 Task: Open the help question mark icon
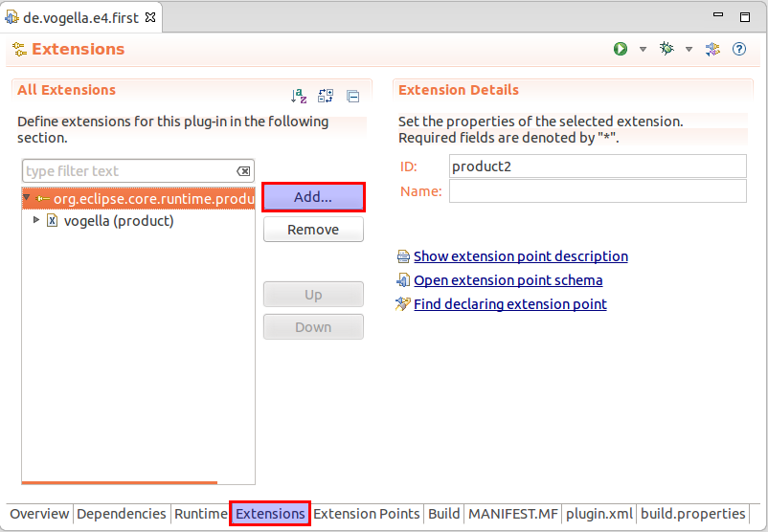tap(738, 49)
